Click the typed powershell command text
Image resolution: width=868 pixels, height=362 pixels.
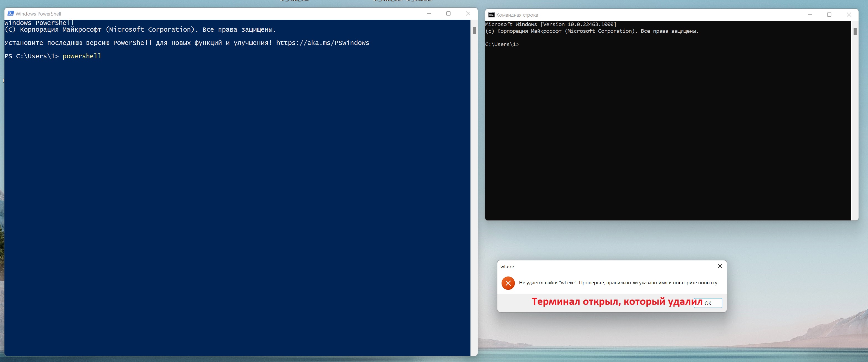click(x=82, y=56)
